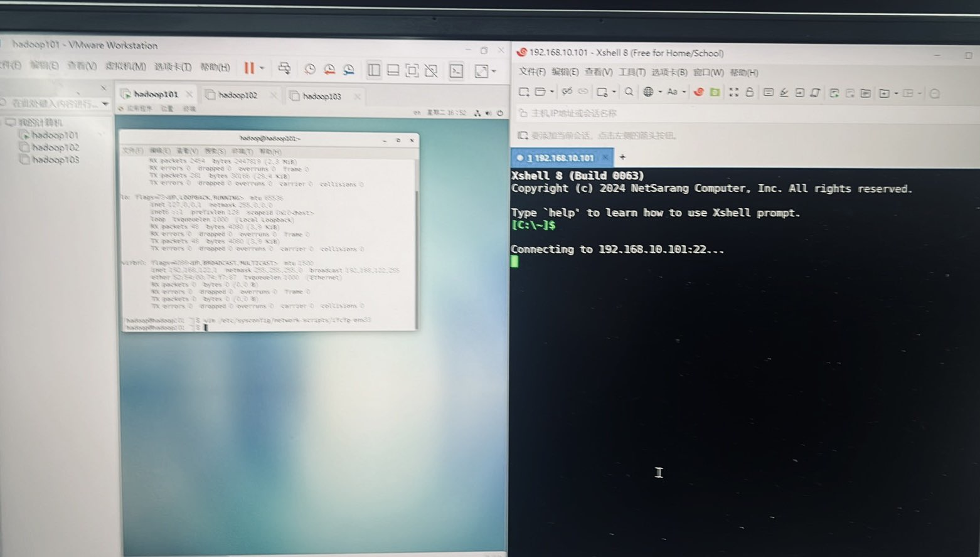Open dropdown arrow next to VMware stretch icon
Image resolution: width=980 pixels, height=557 pixels.
point(494,72)
